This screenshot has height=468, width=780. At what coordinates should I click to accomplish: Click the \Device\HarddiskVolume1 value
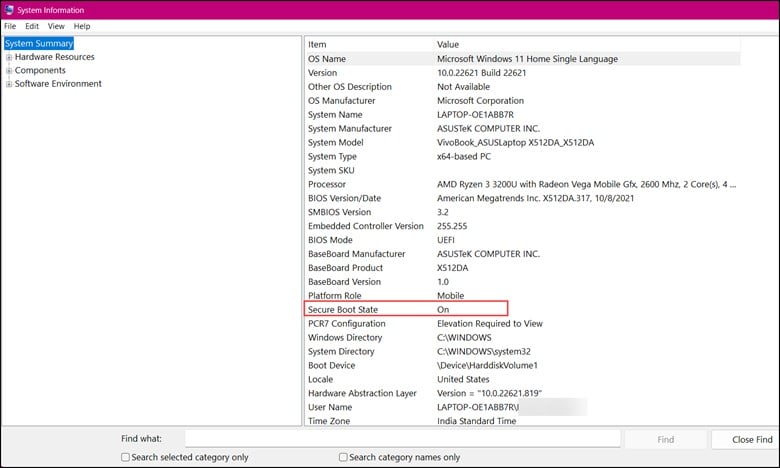coord(487,365)
